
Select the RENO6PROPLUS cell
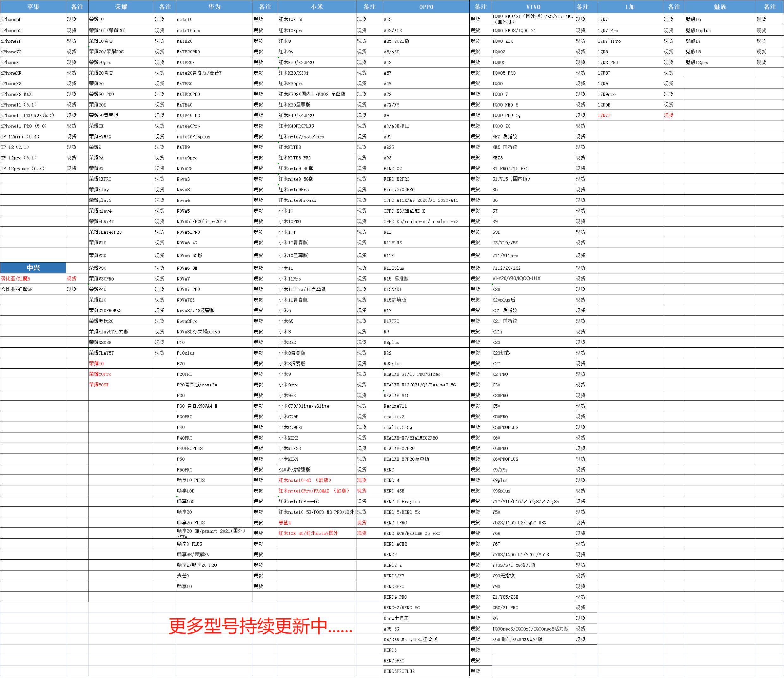tap(399, 671)
